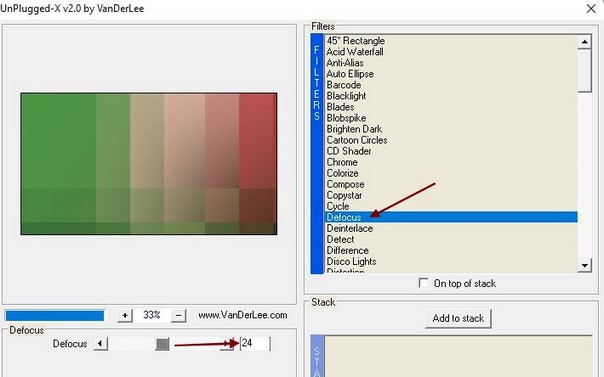Viewport: 604px width, 377px height.
Task: Choose Disco Lights filter
Action: click(351, 261)
